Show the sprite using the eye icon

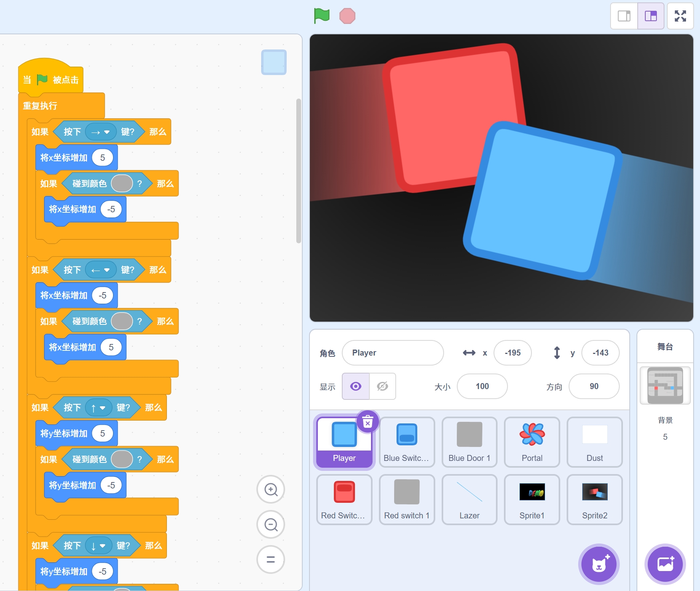pyautogui.click(x=356, y=386)
